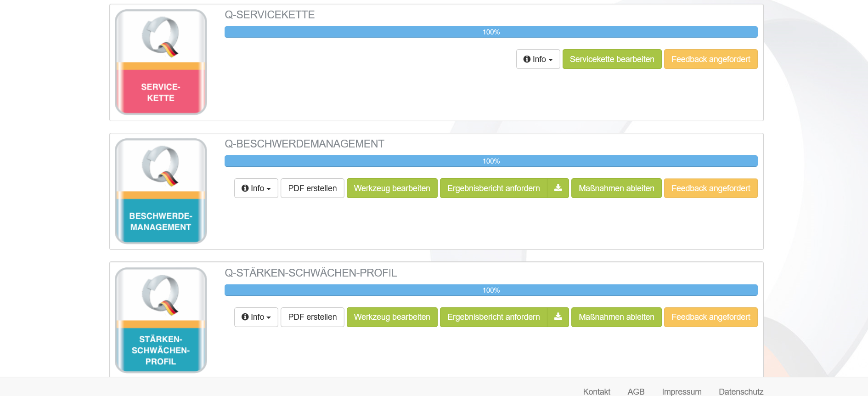
Task: Open Info dropdown in Q-Servicekette row
Action: pos(538,59)
